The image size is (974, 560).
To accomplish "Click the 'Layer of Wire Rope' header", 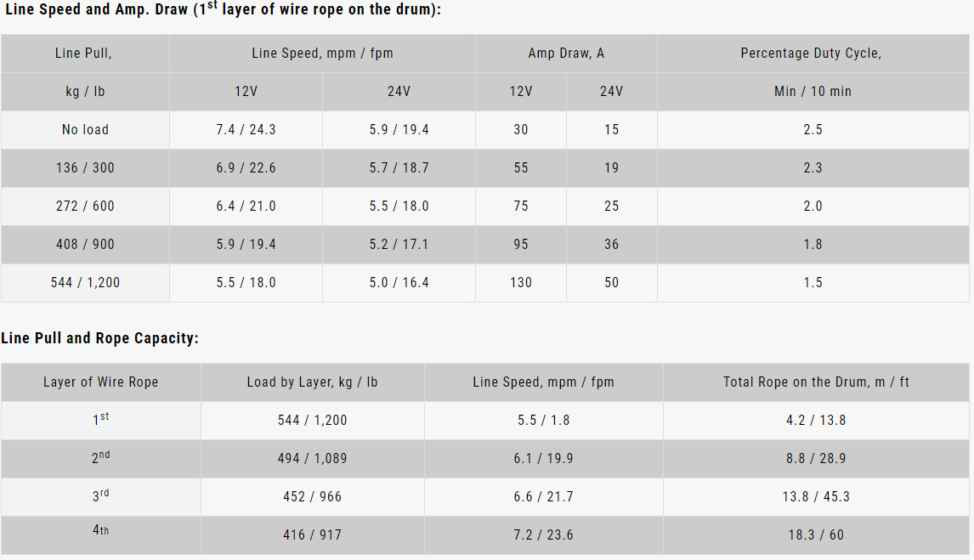I will pos(100,382).
